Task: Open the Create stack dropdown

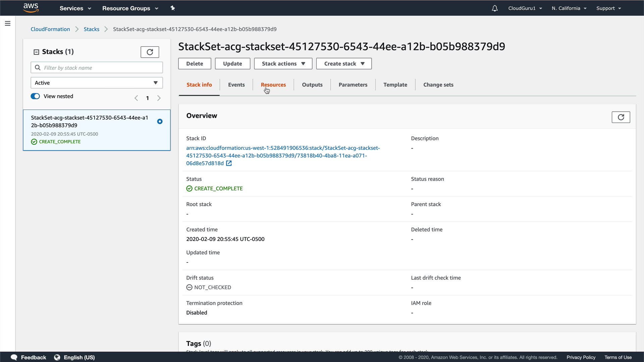Action: pos(344,64)
